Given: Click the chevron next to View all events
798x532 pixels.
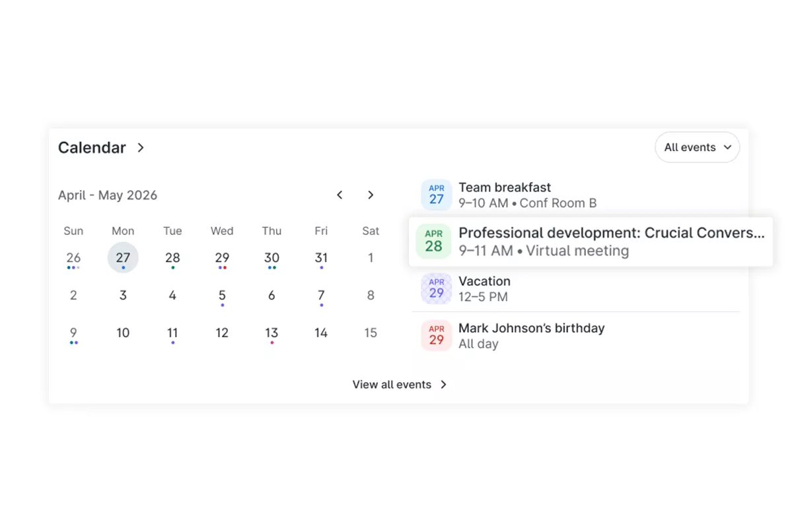Looking at the screenshot, I should [x=444, y=385].
